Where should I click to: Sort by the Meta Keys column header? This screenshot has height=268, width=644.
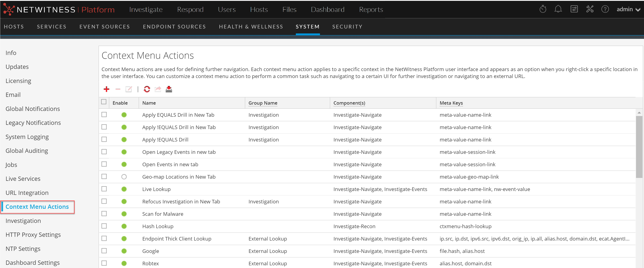451,103
